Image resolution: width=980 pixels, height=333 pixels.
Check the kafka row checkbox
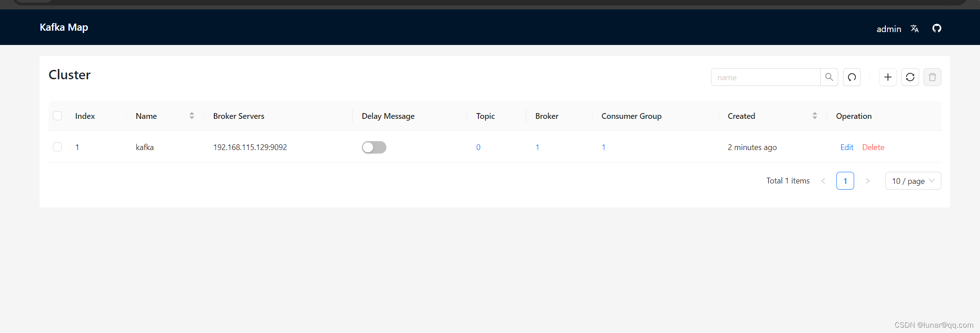[57, 147]
